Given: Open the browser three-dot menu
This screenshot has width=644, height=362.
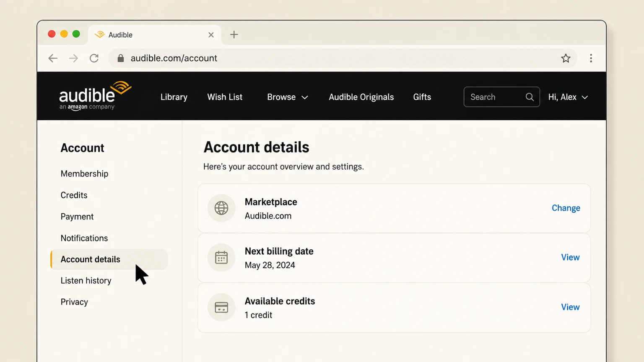Looking at the screenshot, I should click(591, 58).
